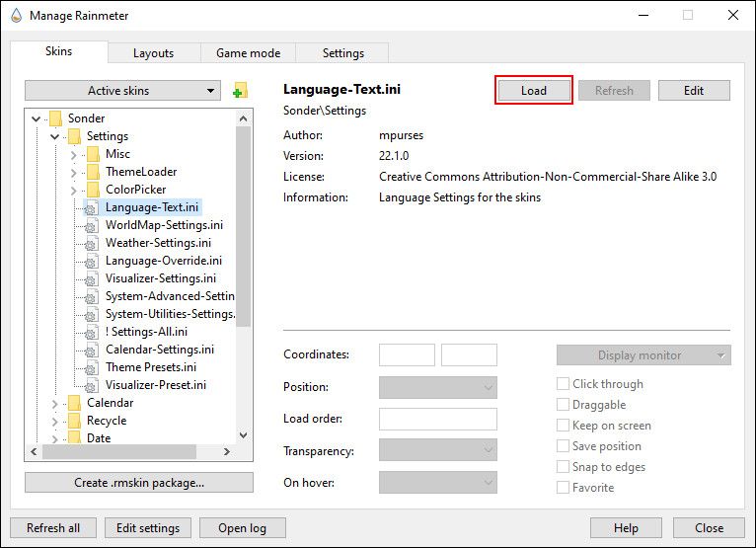Click the tree horizontal scrollbar left arrow

pos(34,452)
